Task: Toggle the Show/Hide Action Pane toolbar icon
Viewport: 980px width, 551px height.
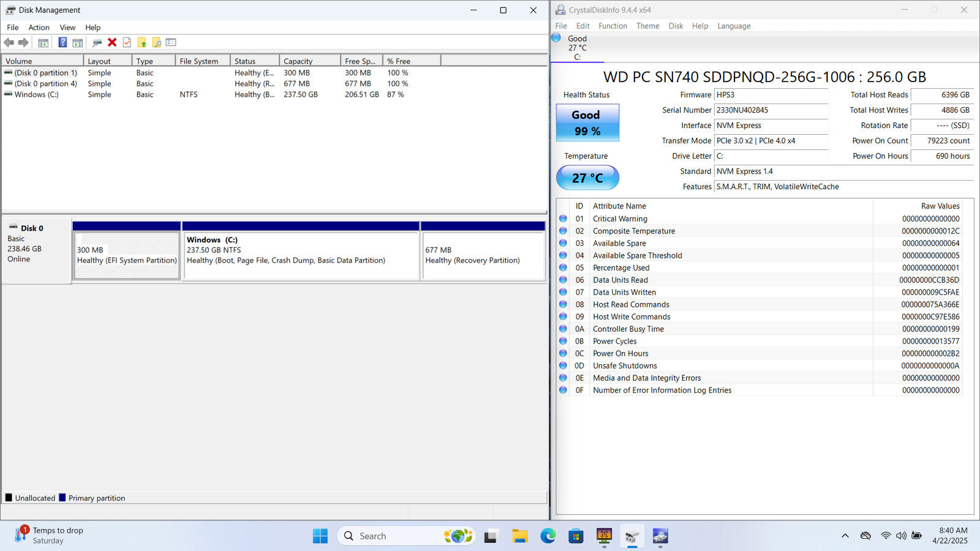Action: point(78,42)
